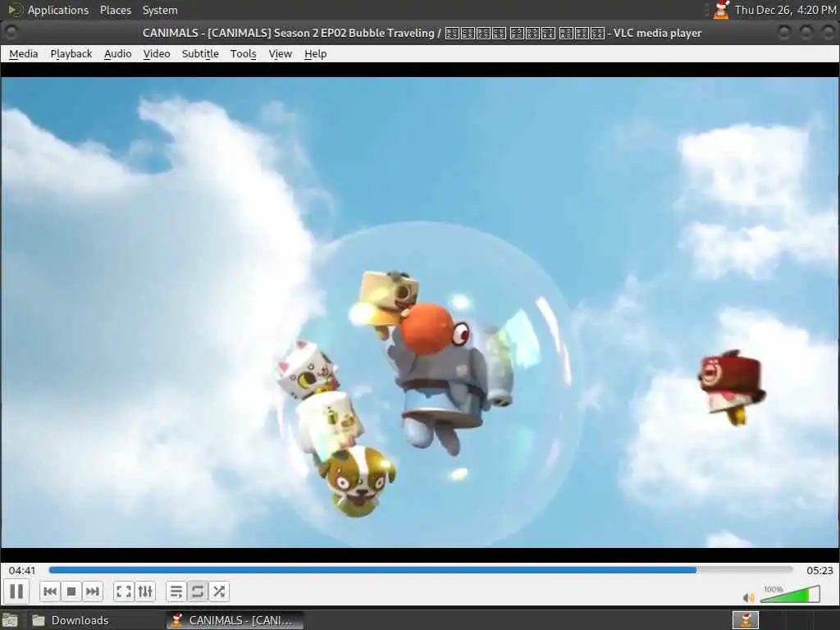840x630 pixels.
Task: Open the System panel menu
Action: pos(160,10)
